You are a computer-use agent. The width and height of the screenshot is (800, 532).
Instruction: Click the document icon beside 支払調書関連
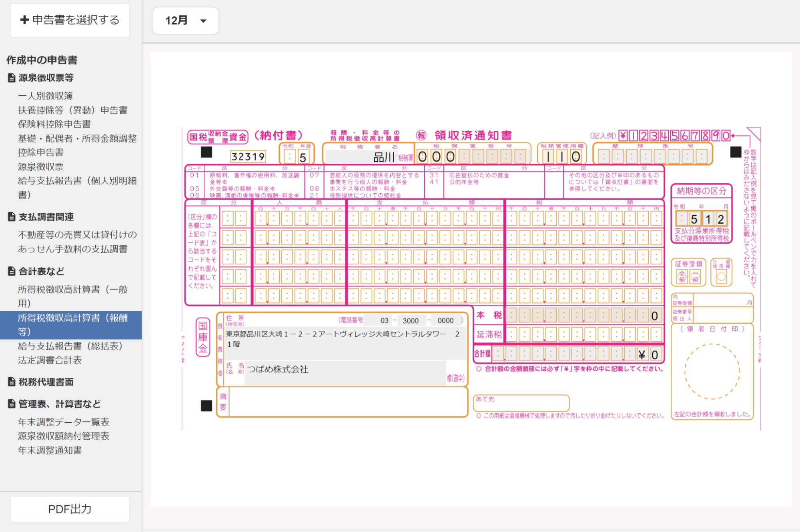coord(12,217)
